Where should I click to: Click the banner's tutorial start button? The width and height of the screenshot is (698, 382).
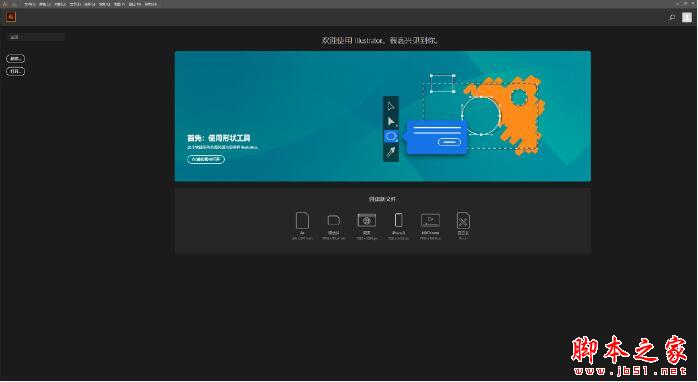click(x=206, y=159)
